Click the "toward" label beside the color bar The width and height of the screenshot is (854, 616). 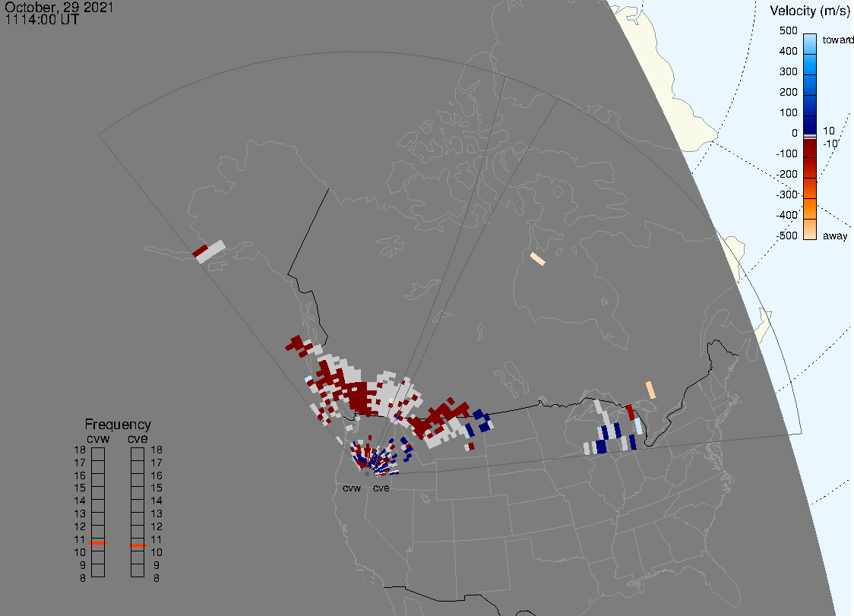click(x=839, y=39)
